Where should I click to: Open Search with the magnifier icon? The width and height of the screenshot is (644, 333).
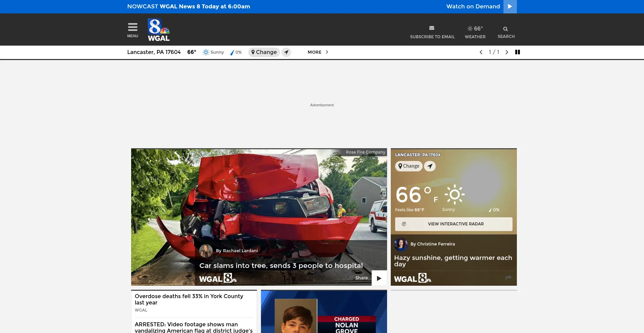(505, 29)
